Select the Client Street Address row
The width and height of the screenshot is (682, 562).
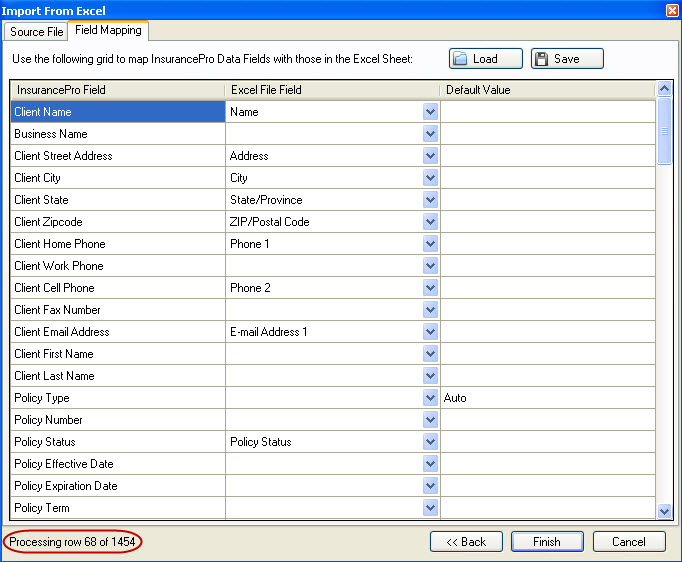(x=118, y=156)
